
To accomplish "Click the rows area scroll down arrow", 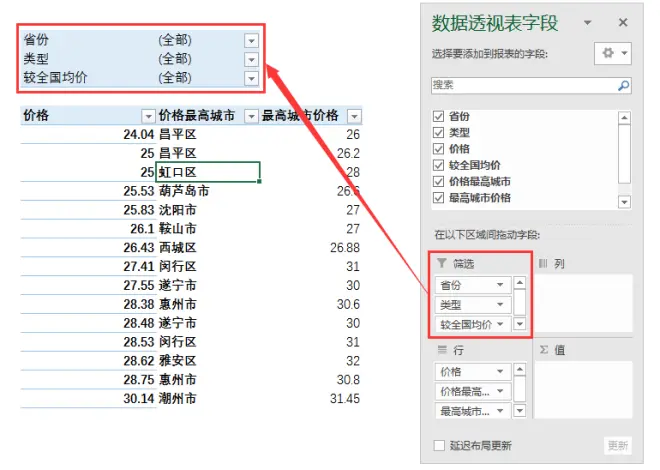I will pyautogui.click(x=520, y=411).
